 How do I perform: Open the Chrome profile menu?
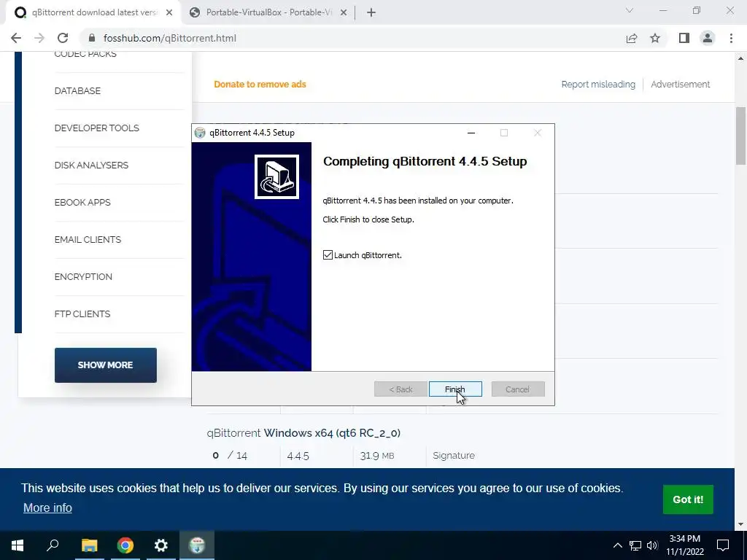pyautogui.click(x=708, y=38)
